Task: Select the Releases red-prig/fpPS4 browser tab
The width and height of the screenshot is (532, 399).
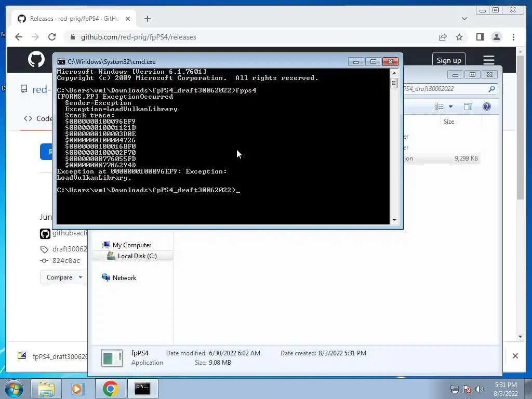Action: (74, 19)
